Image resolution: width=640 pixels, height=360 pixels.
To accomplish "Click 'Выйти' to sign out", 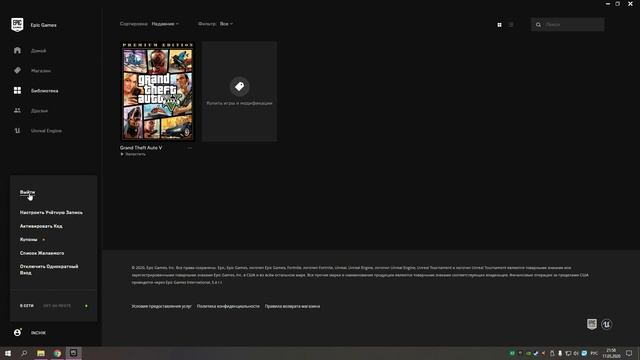I will tap(27, 192).
